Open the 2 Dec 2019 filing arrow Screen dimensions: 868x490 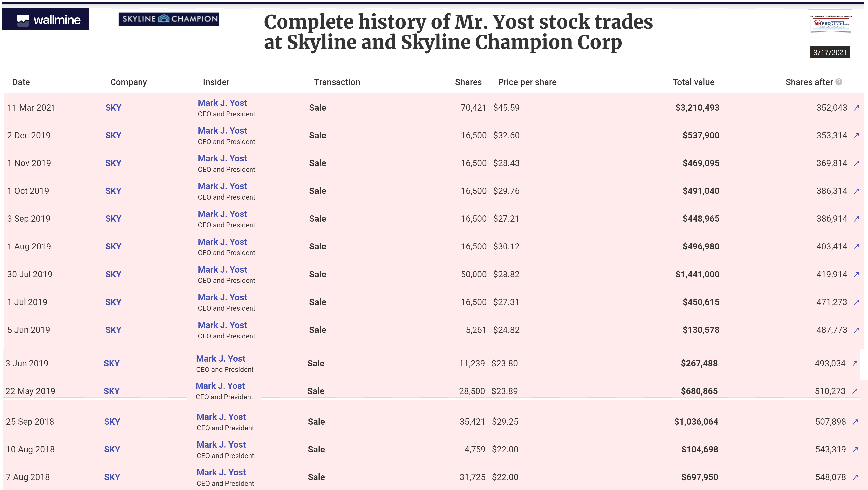857,136
